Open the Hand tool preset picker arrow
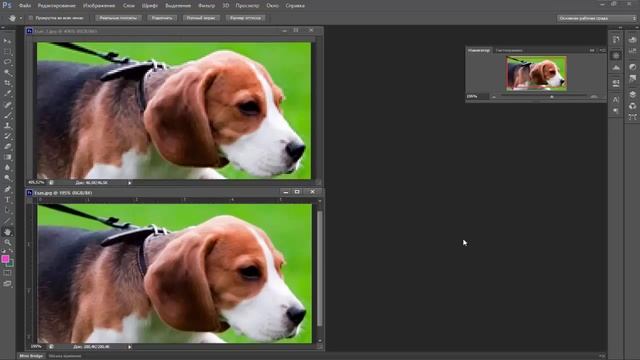Image resolution: width=640 pixels, height=360 pixels. 21,18
